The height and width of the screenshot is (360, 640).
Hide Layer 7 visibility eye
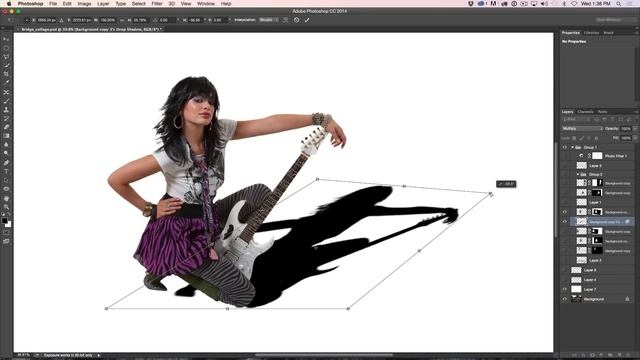tap(565, 289)
